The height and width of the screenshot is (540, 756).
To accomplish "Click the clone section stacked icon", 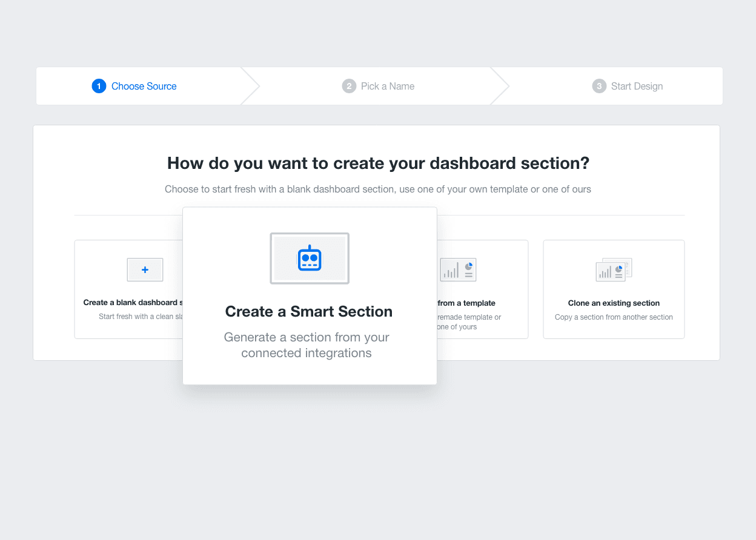I will [x=614, y=270].
